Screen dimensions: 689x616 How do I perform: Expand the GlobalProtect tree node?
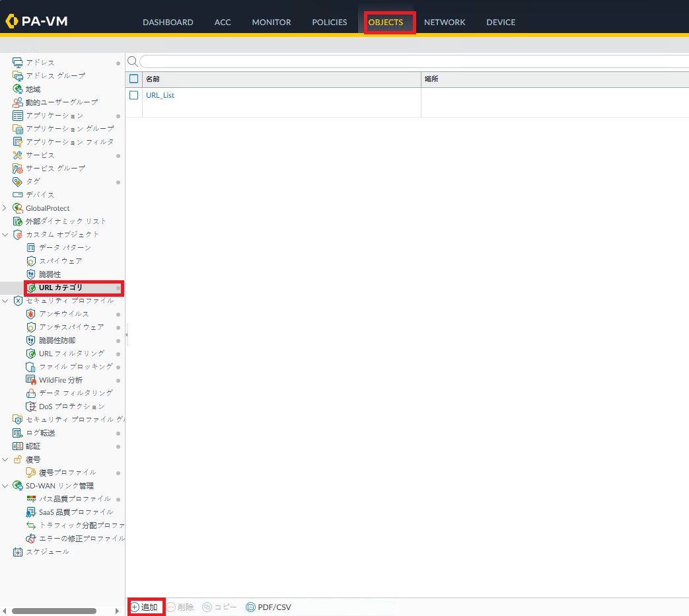coord(5,208)
